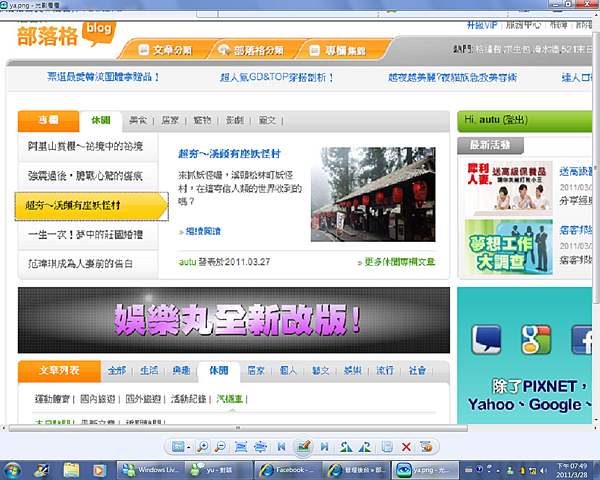Click link 票選最愛韓流團體拿贈品
This screenshot has height=480, width=600.
pos(103,77)
